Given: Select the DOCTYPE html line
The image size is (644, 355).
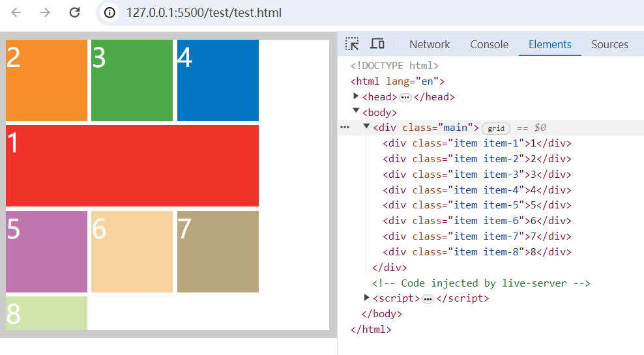Looking at the screenshot, I should 394,66.
